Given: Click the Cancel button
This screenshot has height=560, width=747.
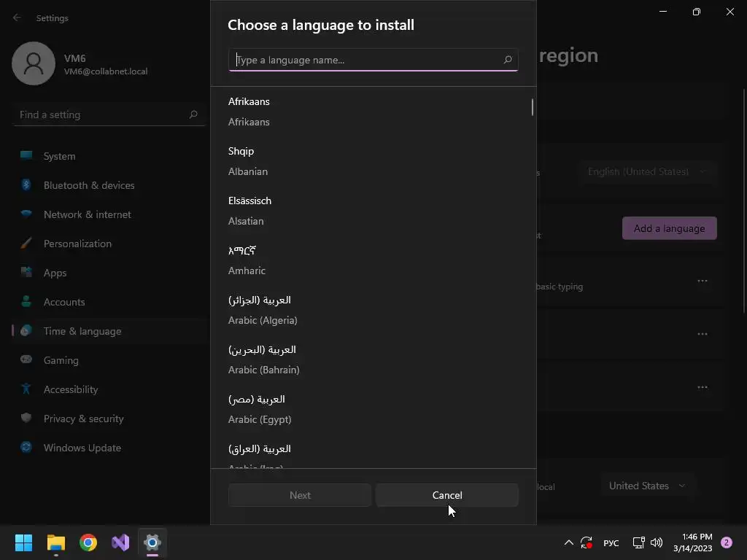Looking at the screenshot, I should coord(447,495).
